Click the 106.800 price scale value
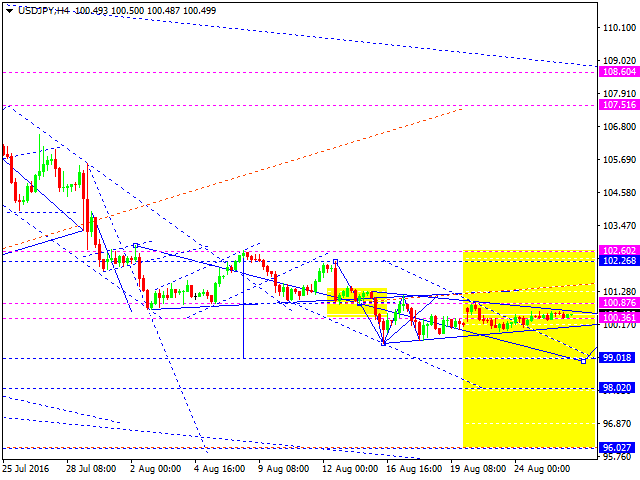The image size is (640, 480). click(620, 127)
